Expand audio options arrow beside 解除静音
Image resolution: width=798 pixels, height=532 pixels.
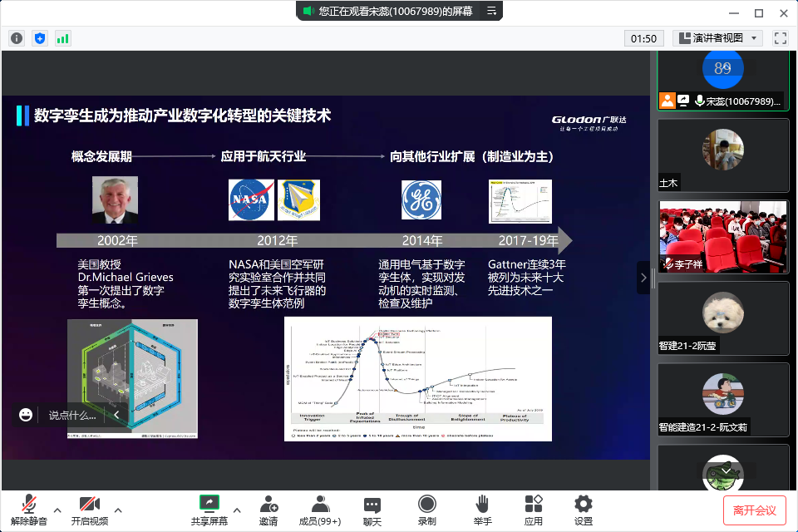[57, 510]
